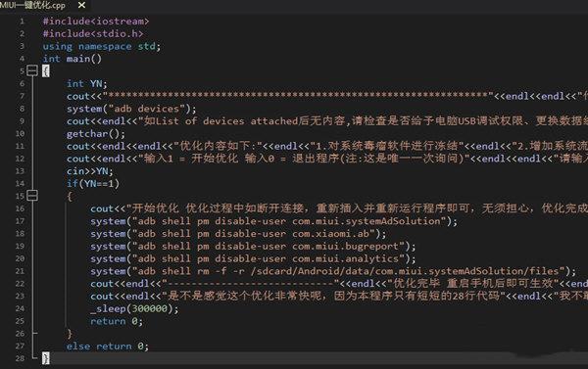The height and width of the screenshot is (369, 588).
Task: Click the '优化完毕' cout line on line 22
Action: tap(339, 284)
